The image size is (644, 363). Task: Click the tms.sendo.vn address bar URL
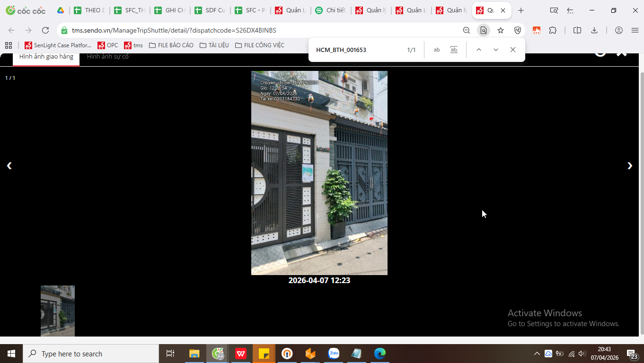pyautogui.click(x=174, y=30)
